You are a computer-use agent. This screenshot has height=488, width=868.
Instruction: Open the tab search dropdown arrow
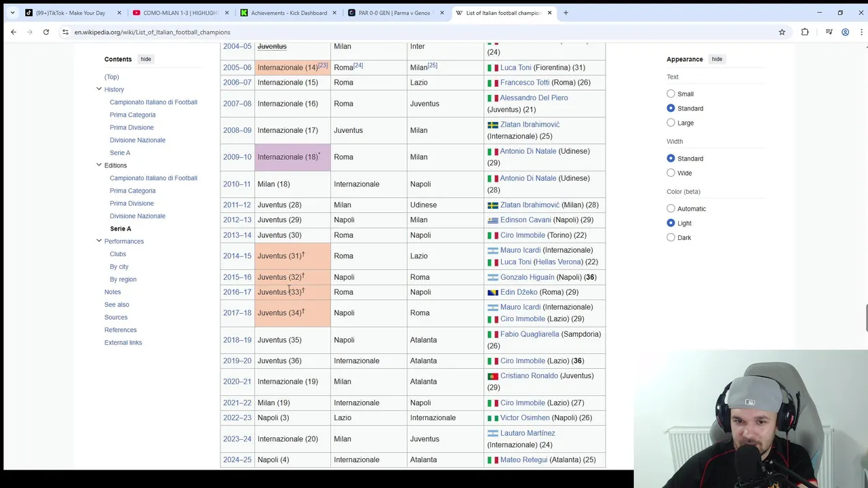pyautogui.click(x=12, y=13)
